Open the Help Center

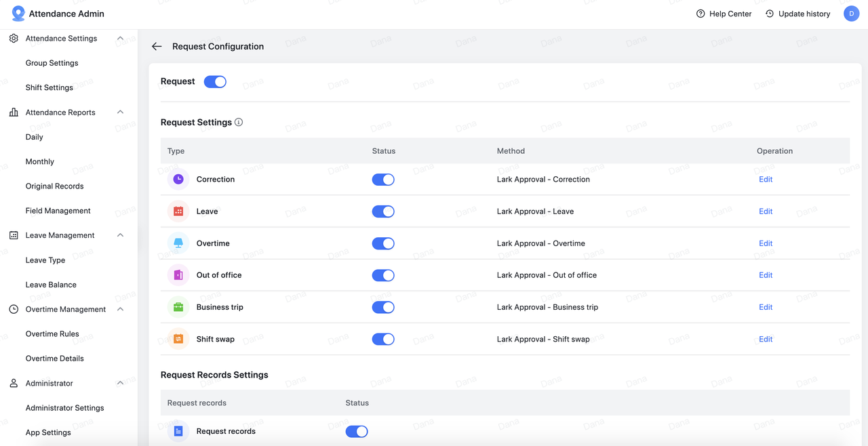[x=724, y=14]
